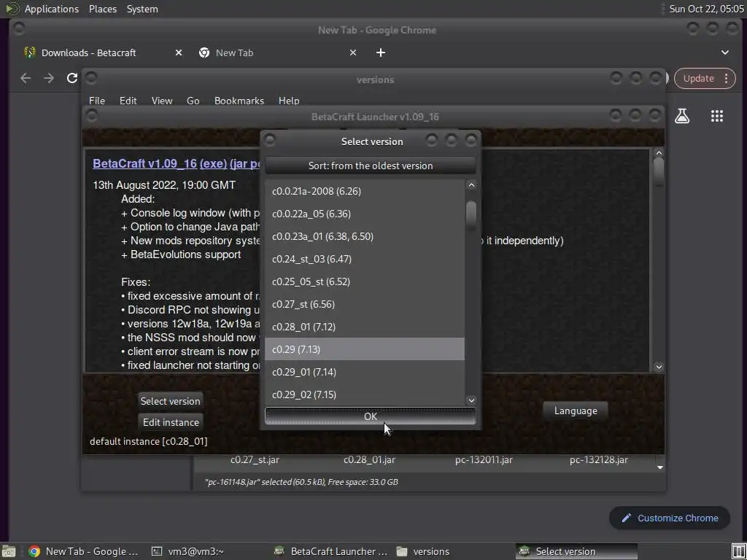This screenshot has height=560, width=747.
Task: Open Applications menu in top panel
Action: (52, 9)
